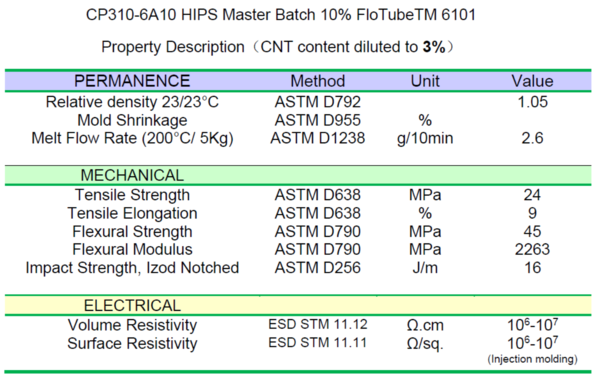Viewport: 600px width, 382px height.
Task: Click the (Injection molding) note text
Action: point(532,359)
